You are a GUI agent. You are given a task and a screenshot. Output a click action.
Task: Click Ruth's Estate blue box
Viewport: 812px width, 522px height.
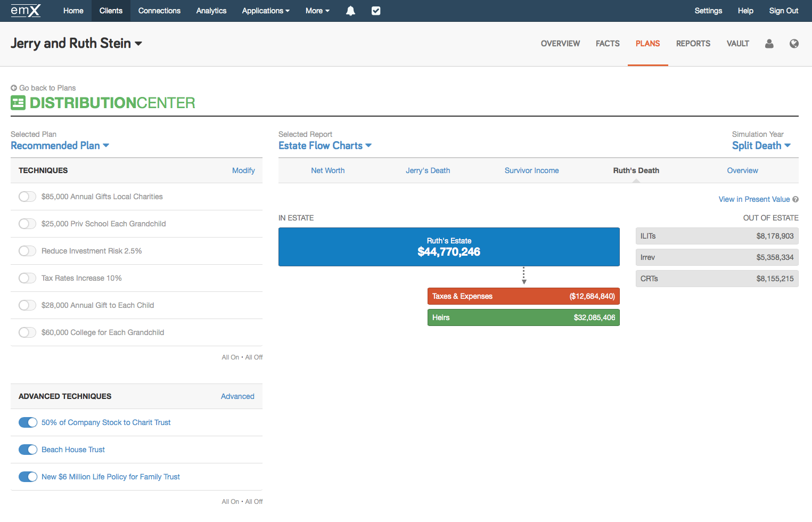point(449,247)
